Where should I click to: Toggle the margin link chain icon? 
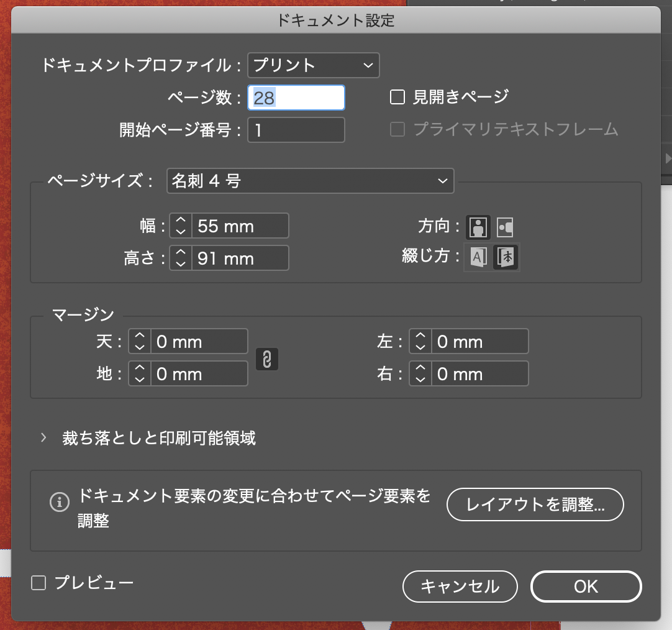(x=266, y=359)
